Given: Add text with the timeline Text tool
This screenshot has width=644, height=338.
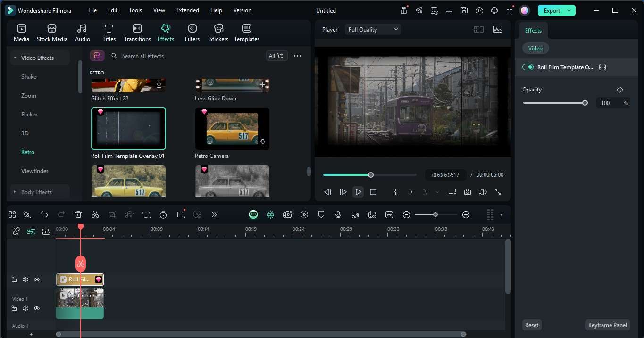Looking at the screenshot, I should pos(146,214).
